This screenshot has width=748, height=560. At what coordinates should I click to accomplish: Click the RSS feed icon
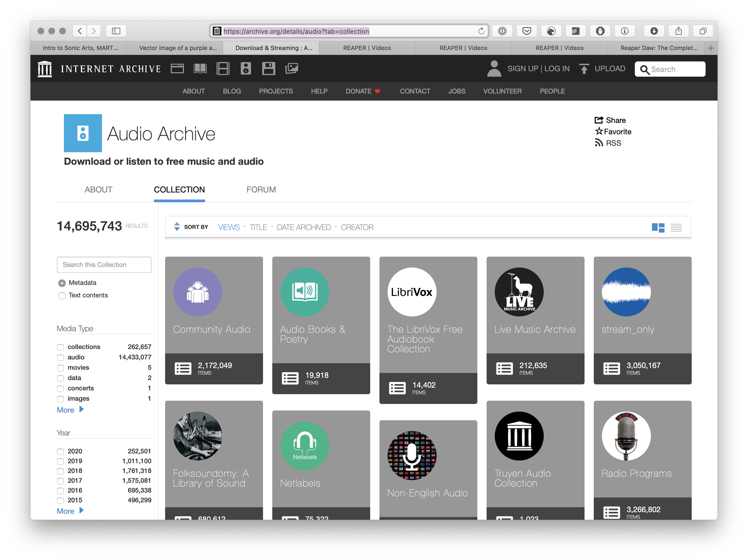[x=599, y=143]
